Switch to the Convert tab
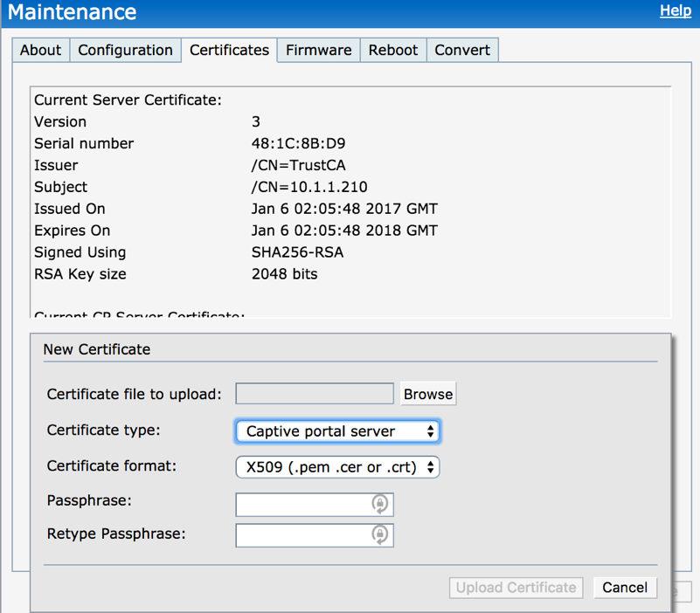 point(462,50)
